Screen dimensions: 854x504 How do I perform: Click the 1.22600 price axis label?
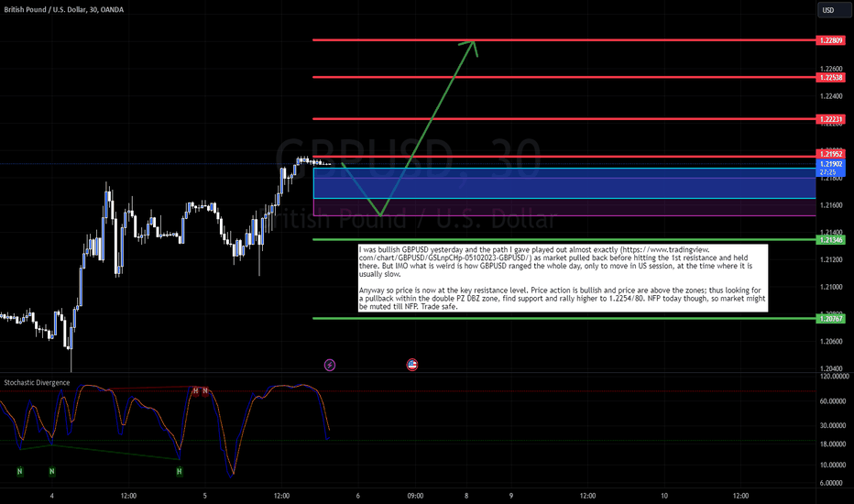(x=831, y=69)
